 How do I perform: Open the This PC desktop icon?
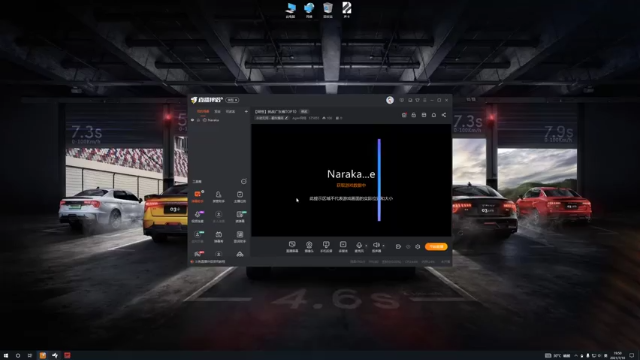tap(291, 10)
